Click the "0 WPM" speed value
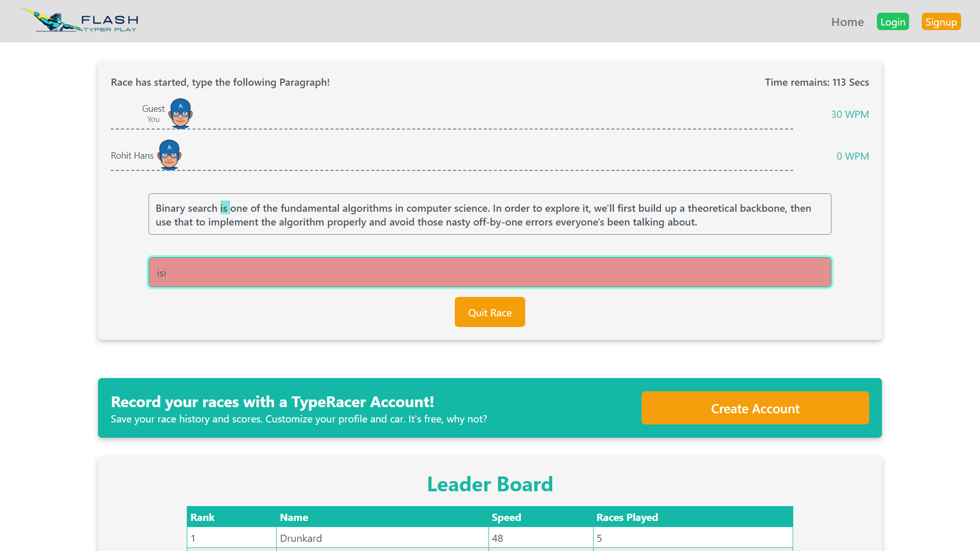The height and width of the screenshot is (551, 980). point(852,156)
